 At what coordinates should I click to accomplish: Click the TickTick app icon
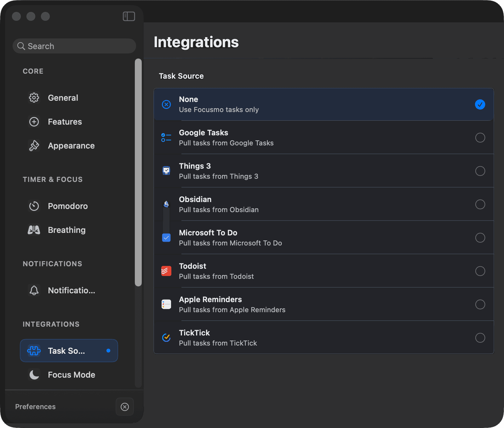click(x=166, y=338)
